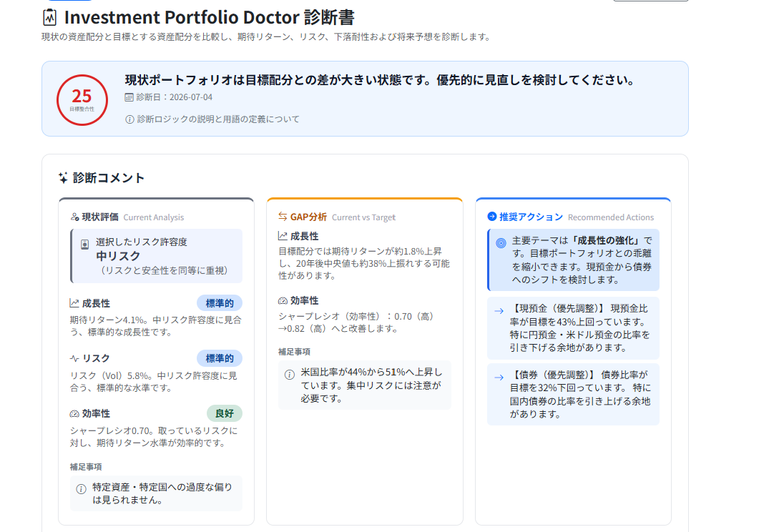This screenshot has width=784, height=532.
Task: Click the gauge icon beside 効率性 in GAP分析
Action: (x=283, y=300)
